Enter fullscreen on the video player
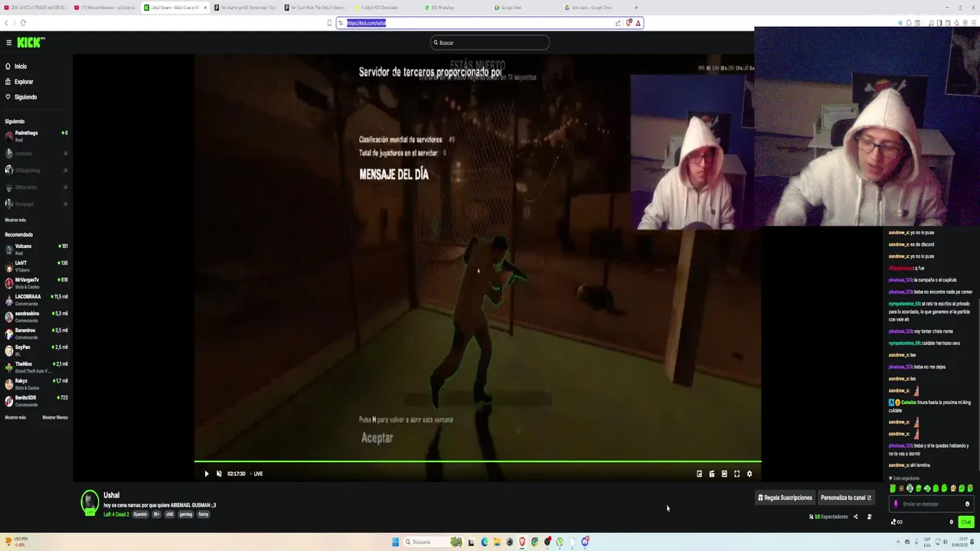This screenshot has height=551, width=980. coord(737,474)
